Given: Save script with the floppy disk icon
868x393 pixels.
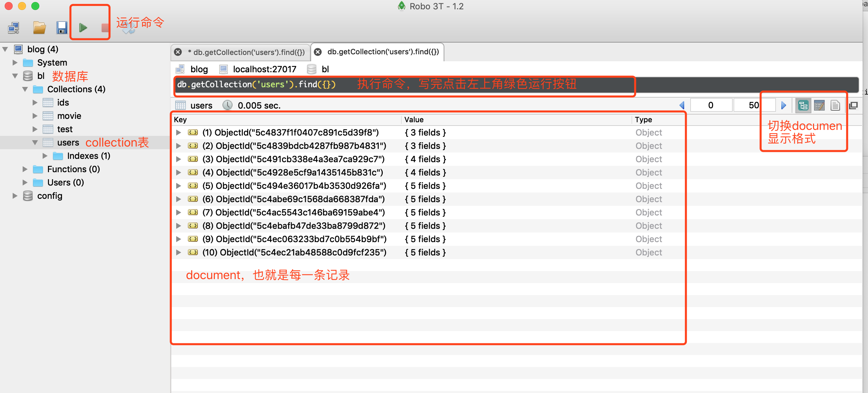Looking at the screenshot, I should click(62, 28).
